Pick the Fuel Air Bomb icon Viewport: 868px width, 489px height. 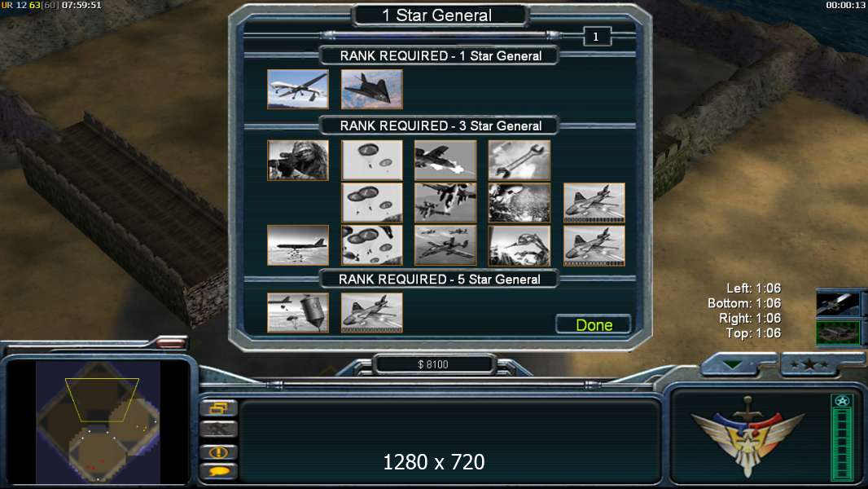click(298, 313)
